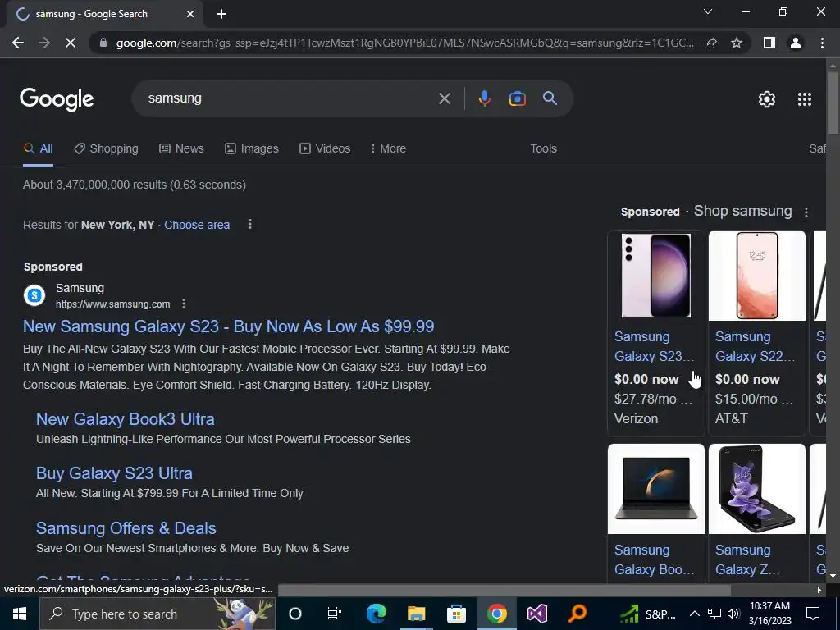Stop loading the page
This screenshot has width=840, height=630.
(x=71, y=43)
